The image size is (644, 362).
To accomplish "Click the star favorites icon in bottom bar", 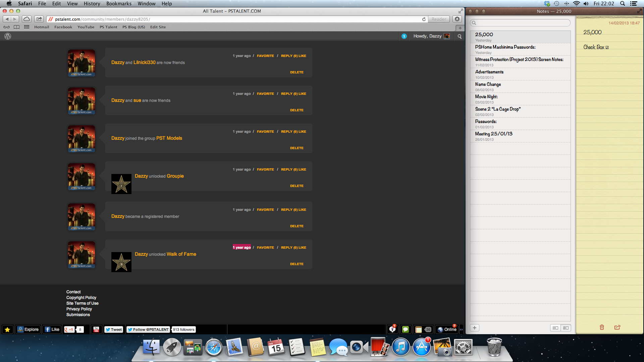I will coord(7,329).
